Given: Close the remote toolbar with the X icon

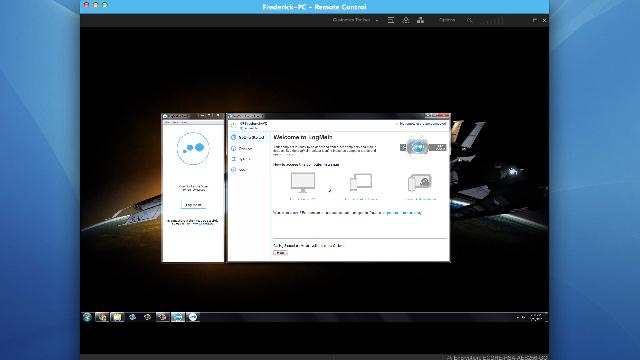Looking at the screenshot, I should [544, 20].
